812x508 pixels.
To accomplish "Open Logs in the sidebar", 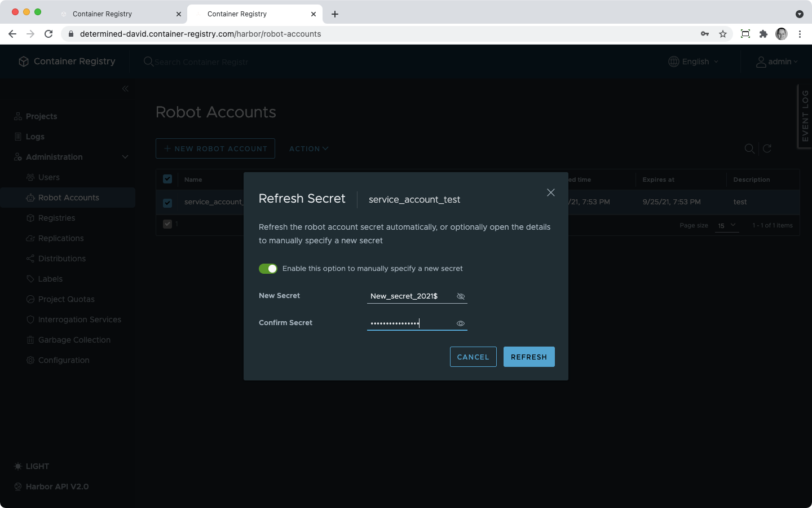I will (35, 137).
